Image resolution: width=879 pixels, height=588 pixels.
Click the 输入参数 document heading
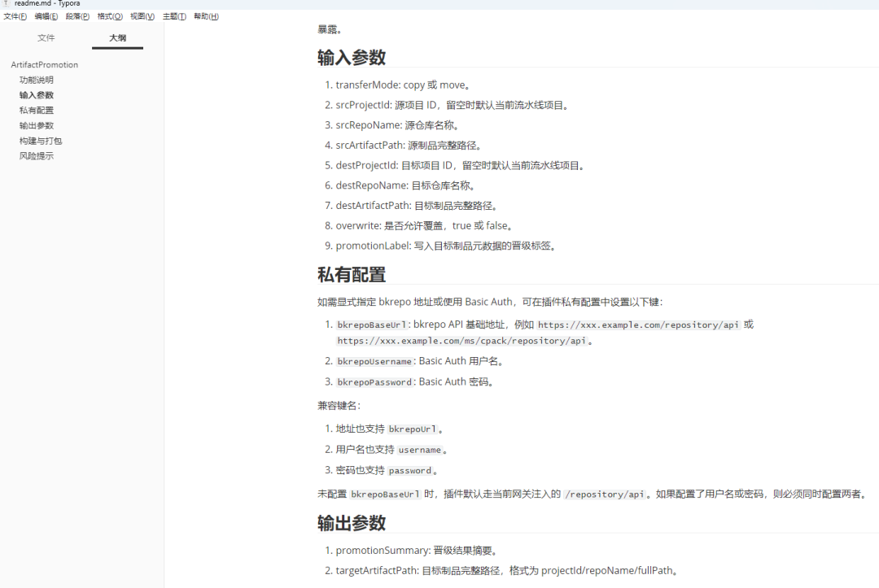coord(352,57)
